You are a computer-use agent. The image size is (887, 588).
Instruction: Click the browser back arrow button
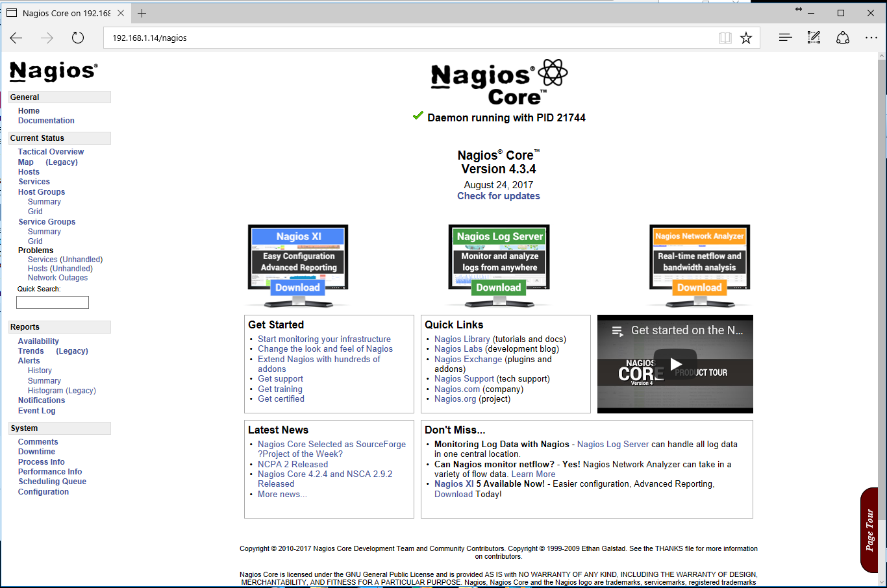coord(16,38)
